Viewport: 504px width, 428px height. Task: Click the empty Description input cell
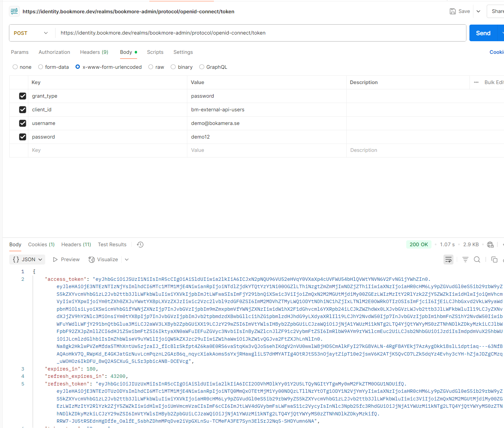point(425,150)
